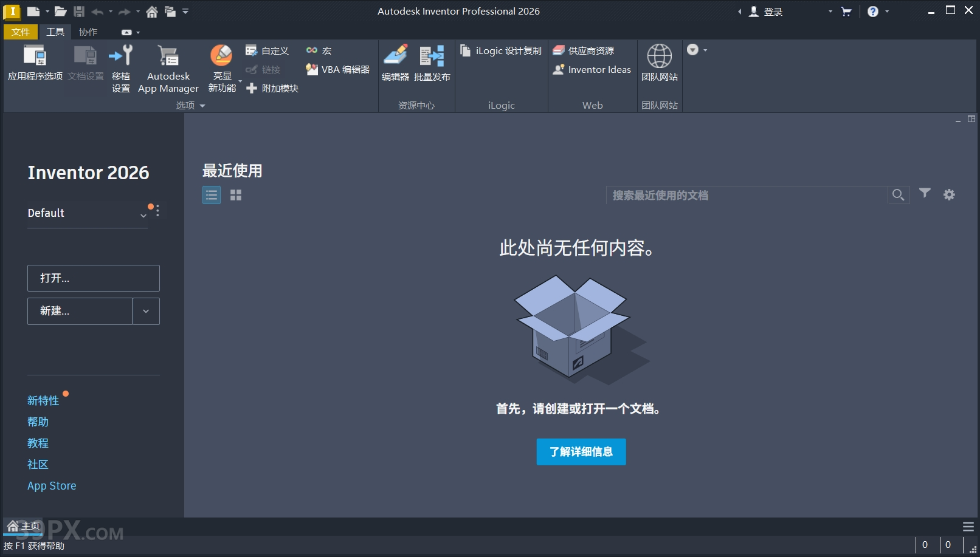Image resolution: width=980 pixels, height=557 pixels.
Task: Open the 新建 dropdown arrow
Action: click(146, 311)
